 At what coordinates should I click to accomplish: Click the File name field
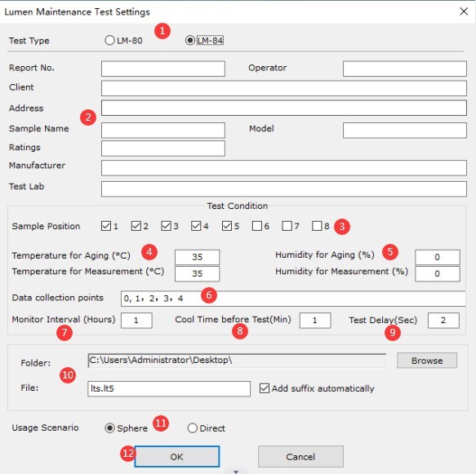click(169, 389)
